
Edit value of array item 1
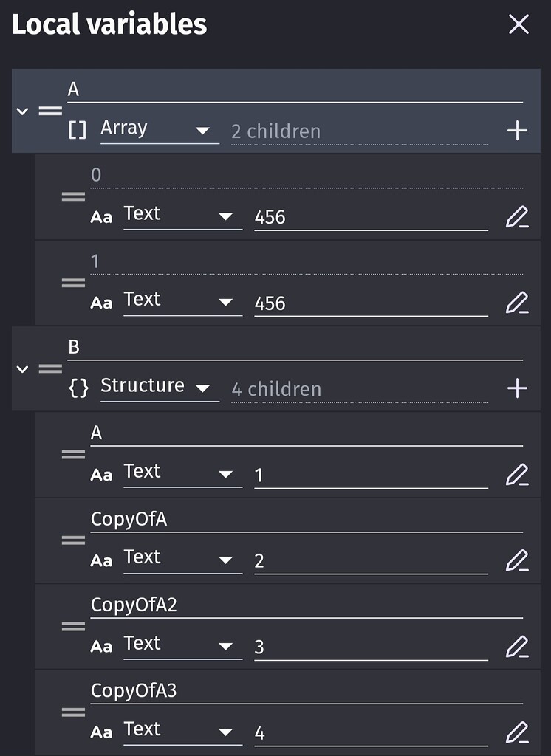pos(517,303)
